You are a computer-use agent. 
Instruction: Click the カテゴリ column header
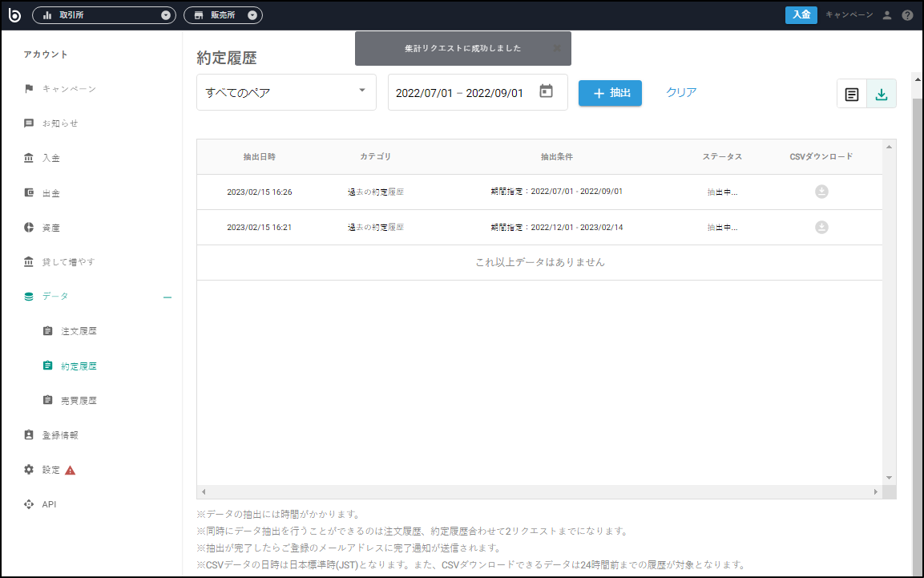tap(375, 157)
